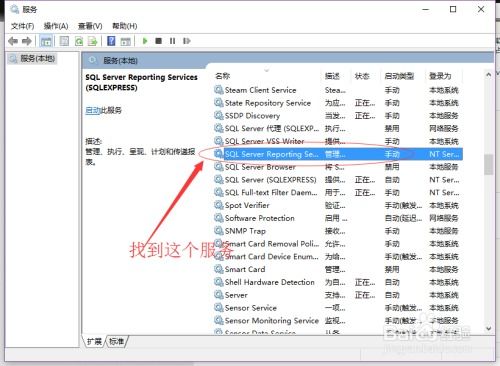Click the services list scroll up arrow
This screenshot has height=366, width=500.
point(489,75)
